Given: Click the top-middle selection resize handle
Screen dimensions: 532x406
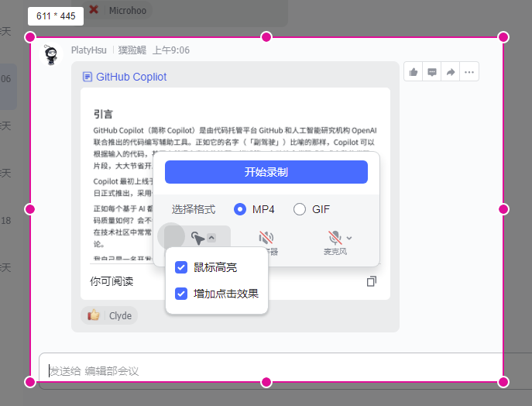Looking at the screenshot, I should (x=266, y=36).
